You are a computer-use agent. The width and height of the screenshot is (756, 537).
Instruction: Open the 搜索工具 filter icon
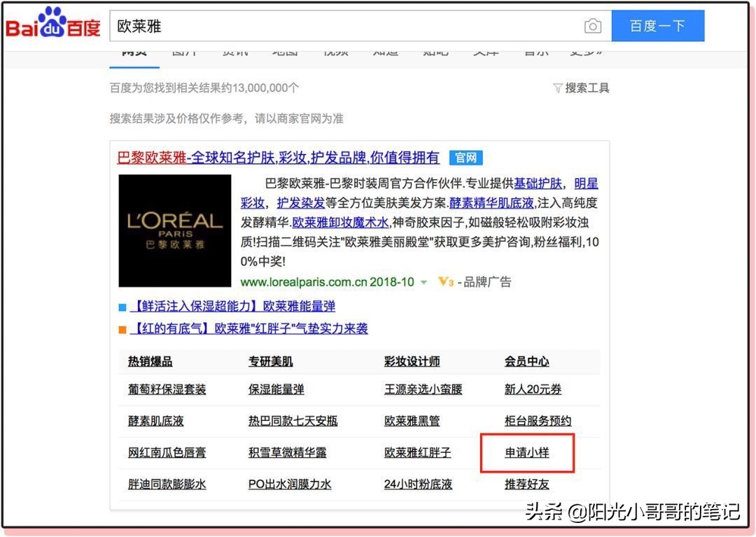(x=559, y=89)
